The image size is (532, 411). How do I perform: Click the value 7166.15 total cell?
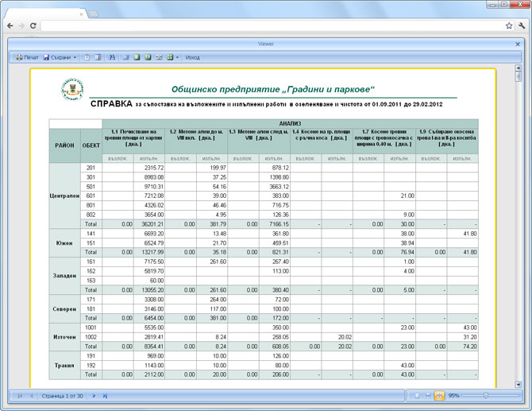[x=275, y=224]
